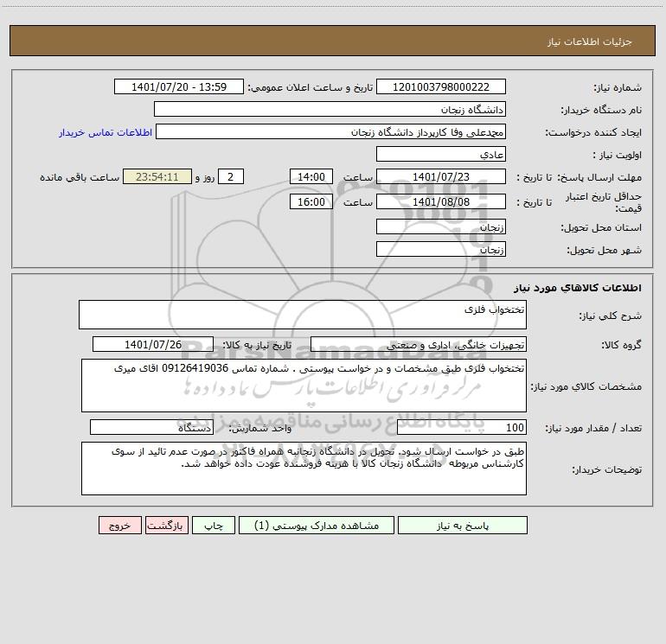Click the requester field محمدعلی وفا
Image resolution: width=666 pixels, height=644 pixels.
[330, 131]
